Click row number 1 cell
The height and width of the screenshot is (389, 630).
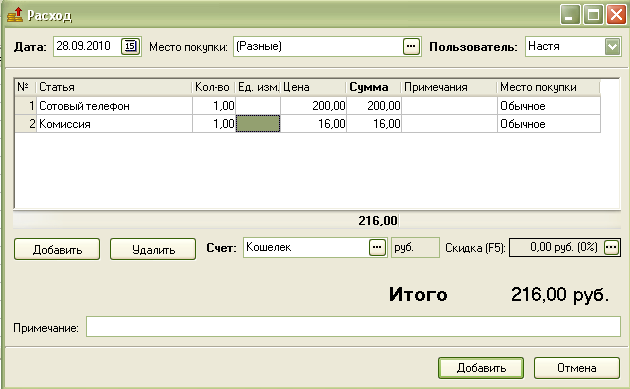point(26,106)
